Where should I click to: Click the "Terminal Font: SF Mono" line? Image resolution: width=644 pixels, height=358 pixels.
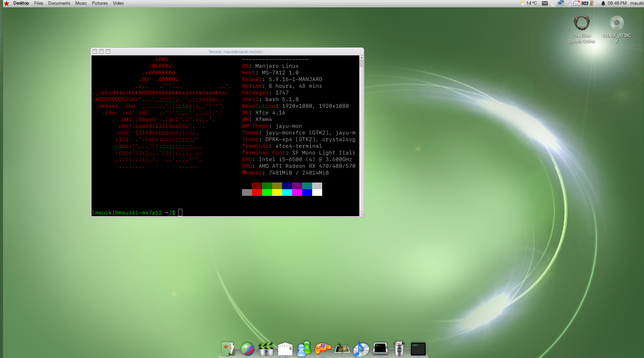coord(299,153)
